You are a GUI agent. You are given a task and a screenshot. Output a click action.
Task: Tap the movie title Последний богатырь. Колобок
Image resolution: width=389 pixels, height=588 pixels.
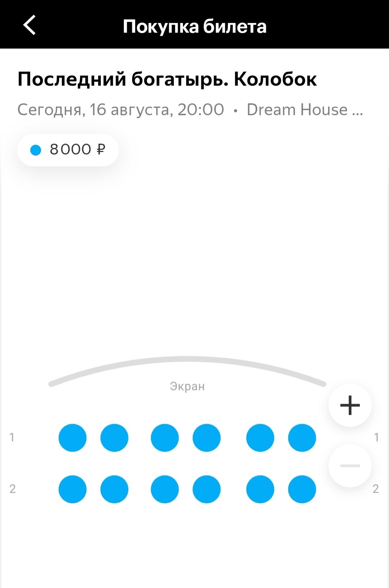click(167, 79)
